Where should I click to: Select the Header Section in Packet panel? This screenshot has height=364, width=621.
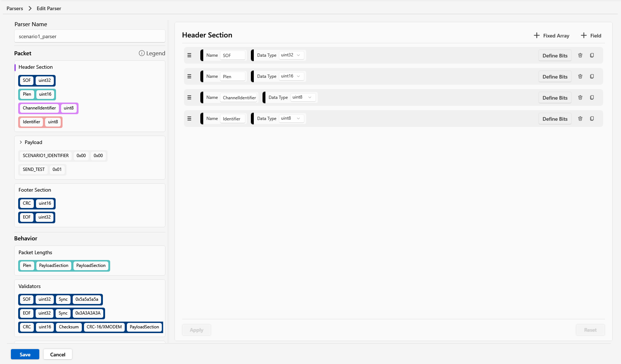click(36, 67)
